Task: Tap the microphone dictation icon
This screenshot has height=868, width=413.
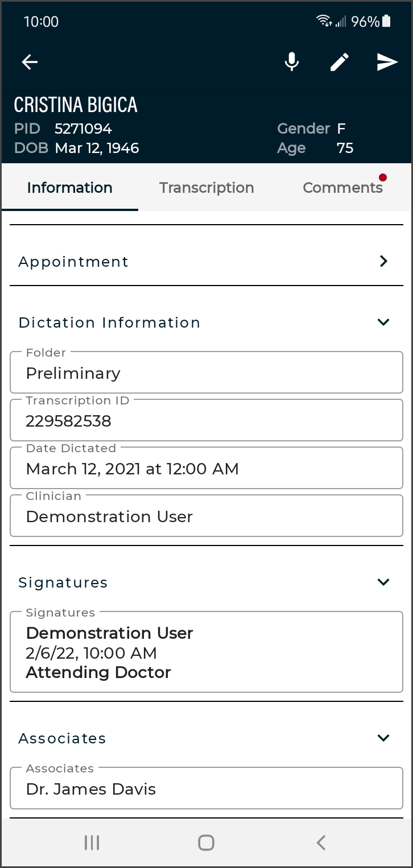Action: (292, 62)
